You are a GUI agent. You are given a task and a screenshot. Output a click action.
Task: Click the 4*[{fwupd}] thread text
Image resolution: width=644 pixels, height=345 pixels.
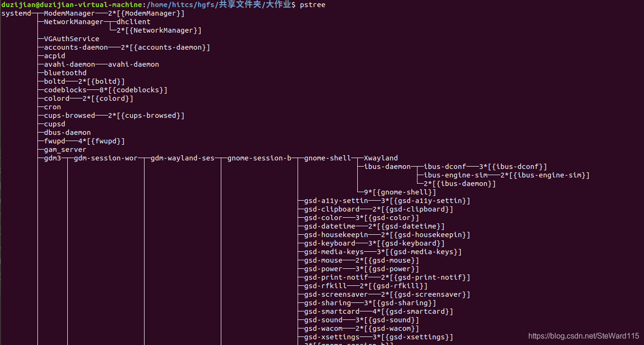[101, 141]
